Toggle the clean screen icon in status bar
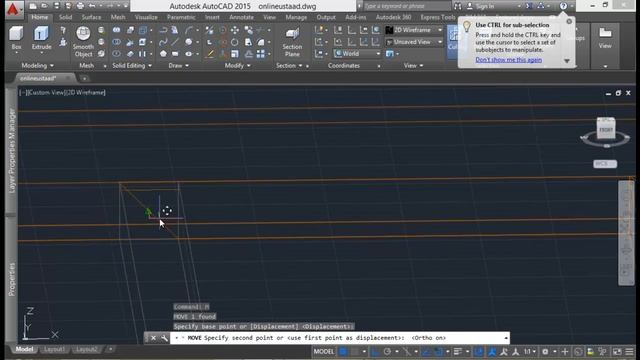The width and height of the screenshot is (640, 360). point(617,351)
